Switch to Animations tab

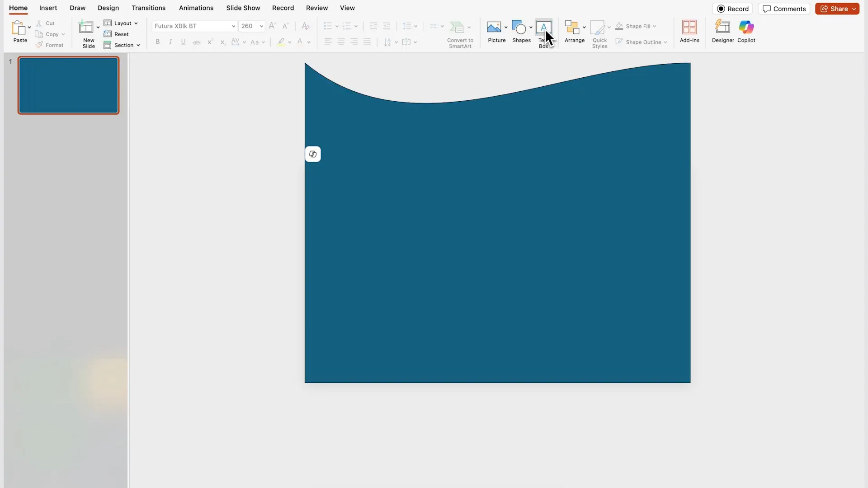click(x=196, y=8)
